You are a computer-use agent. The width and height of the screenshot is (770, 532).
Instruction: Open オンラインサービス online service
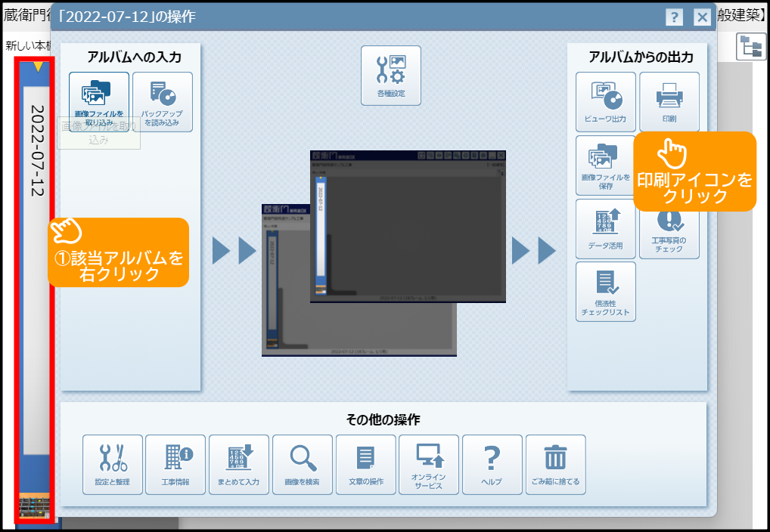tap(429, 464)
